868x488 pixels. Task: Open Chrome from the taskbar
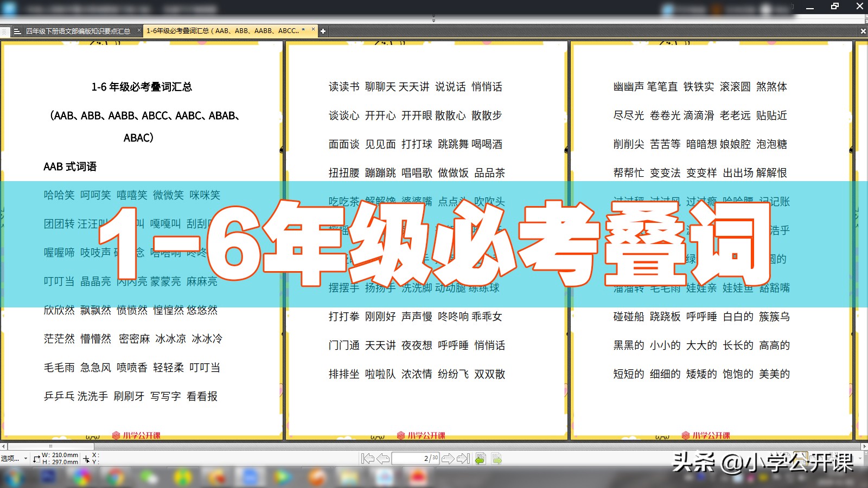(114, 478)
